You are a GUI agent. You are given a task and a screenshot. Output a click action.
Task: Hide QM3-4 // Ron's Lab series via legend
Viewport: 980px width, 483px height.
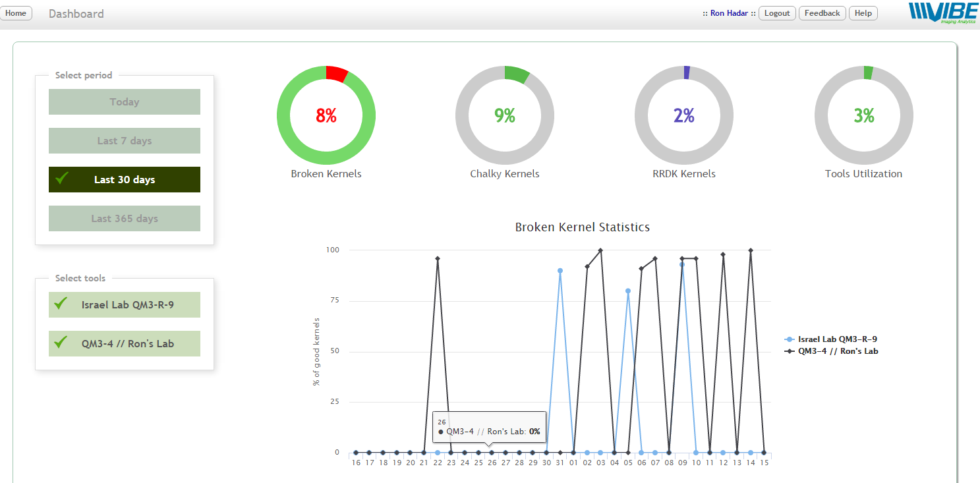coord(837,351)
